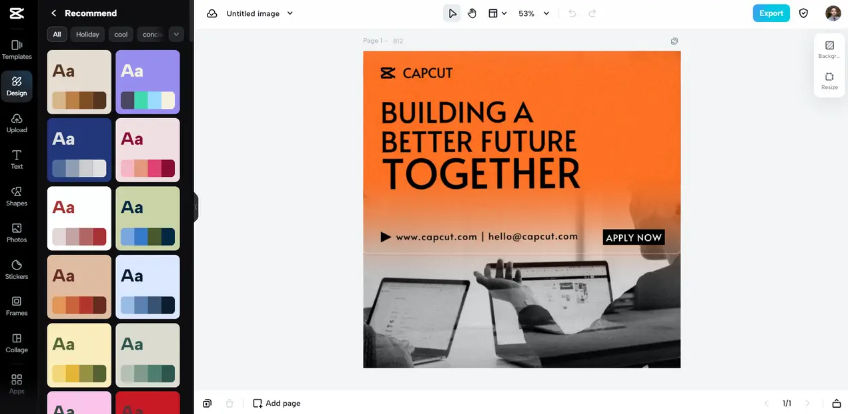Select the laptop photo on canvas

(x=521, y=313)
